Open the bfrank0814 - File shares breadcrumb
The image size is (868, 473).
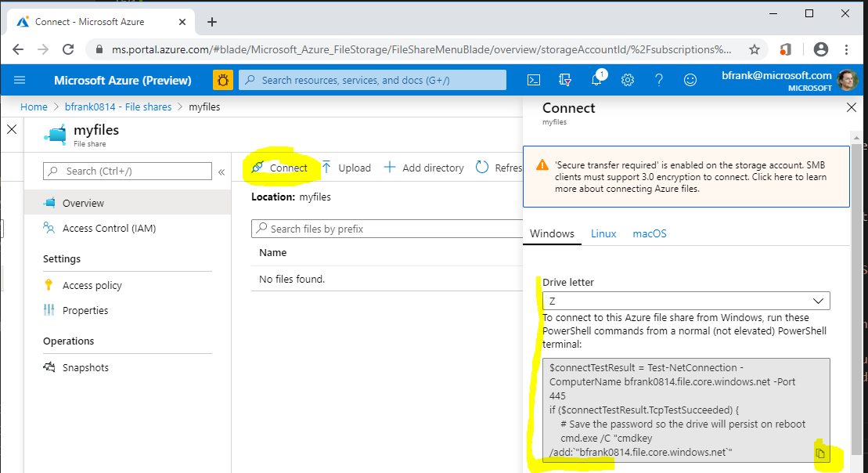click(x=117, y=107)
